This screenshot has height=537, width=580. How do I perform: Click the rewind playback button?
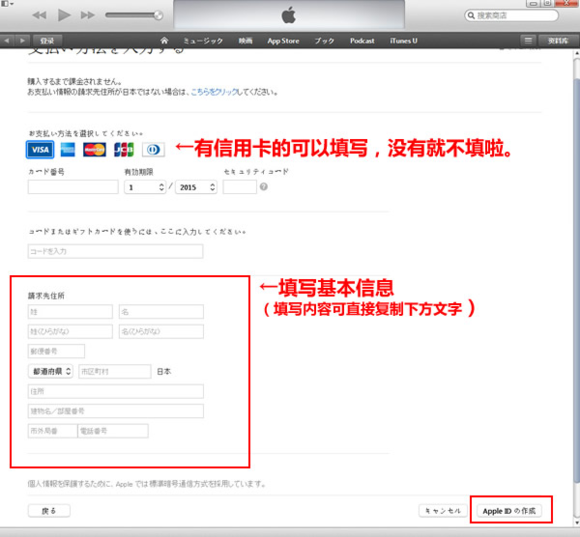[39, 15]
